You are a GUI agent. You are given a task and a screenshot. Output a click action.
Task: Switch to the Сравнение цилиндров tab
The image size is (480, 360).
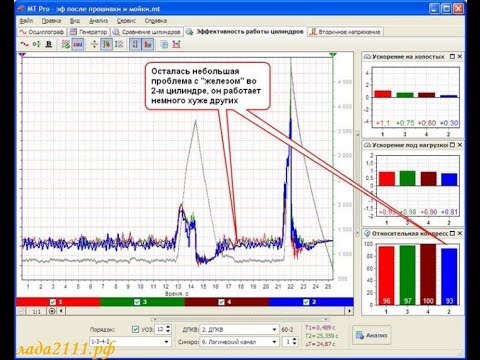[147, 32]
